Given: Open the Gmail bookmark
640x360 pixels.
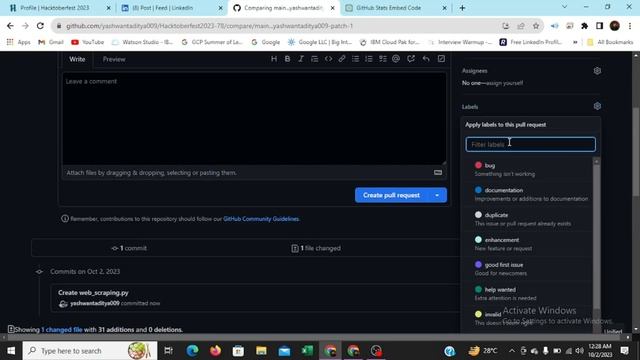Looking at the screenshot, I should (51, 42).
